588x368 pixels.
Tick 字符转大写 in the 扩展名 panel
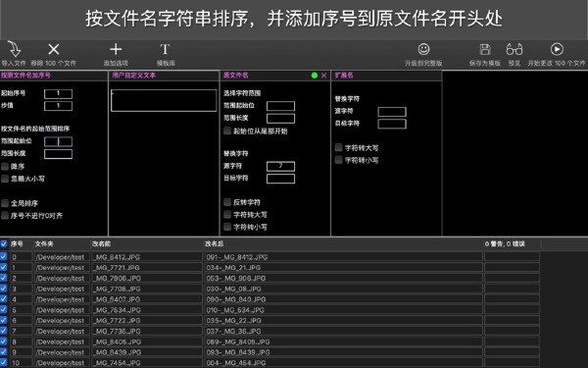pyautogui.click(x=339, y=147)
